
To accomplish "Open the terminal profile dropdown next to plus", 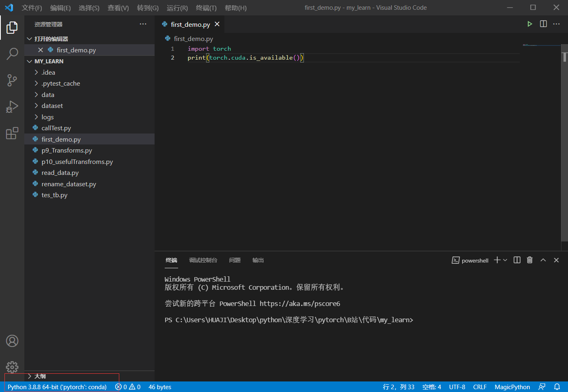I will pyautogui.click(x=504, y=260).
